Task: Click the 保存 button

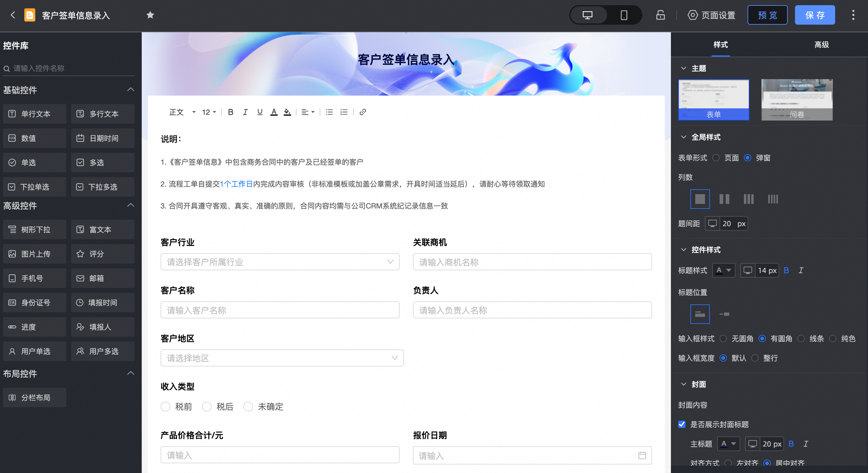Action: pos(815,15)
